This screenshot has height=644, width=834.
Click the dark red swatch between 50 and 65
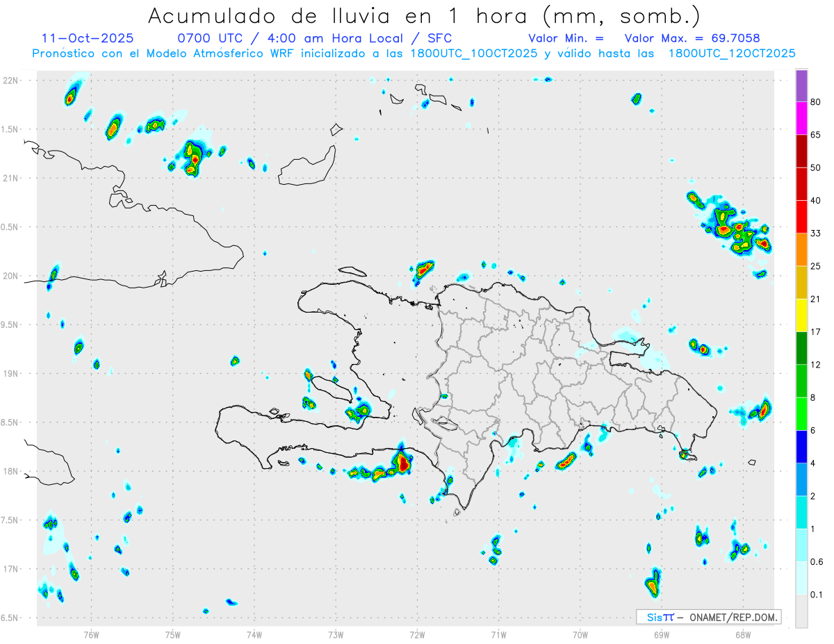tap(801, 151)
